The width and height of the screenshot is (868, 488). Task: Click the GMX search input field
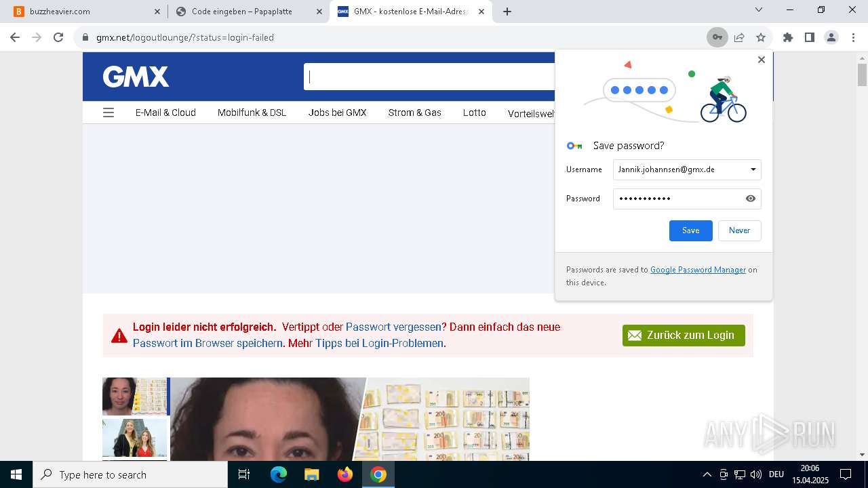[429, 77]
